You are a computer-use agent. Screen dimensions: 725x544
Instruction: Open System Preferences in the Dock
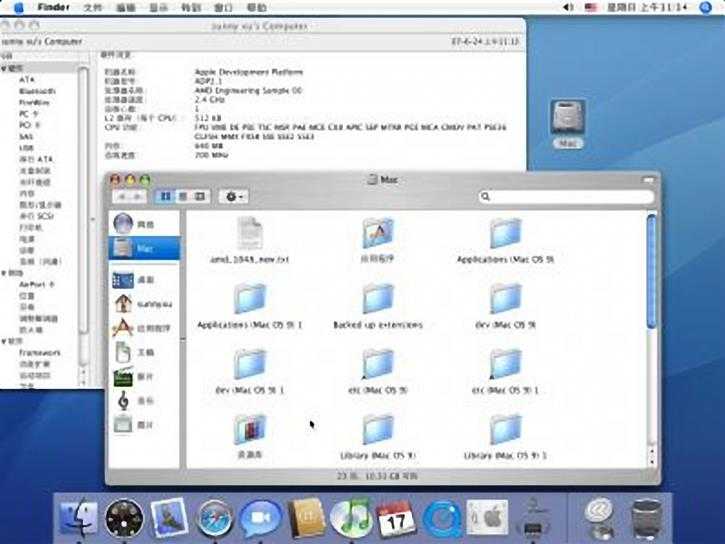point(486,517)
